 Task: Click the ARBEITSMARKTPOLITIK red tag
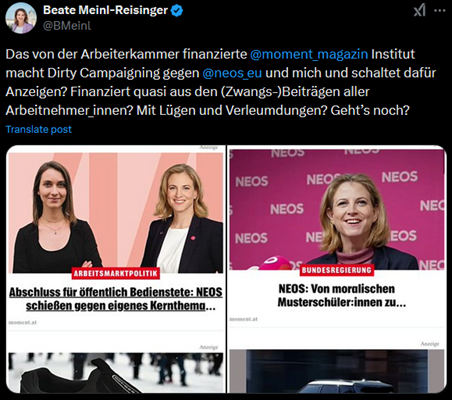(116, 274)
